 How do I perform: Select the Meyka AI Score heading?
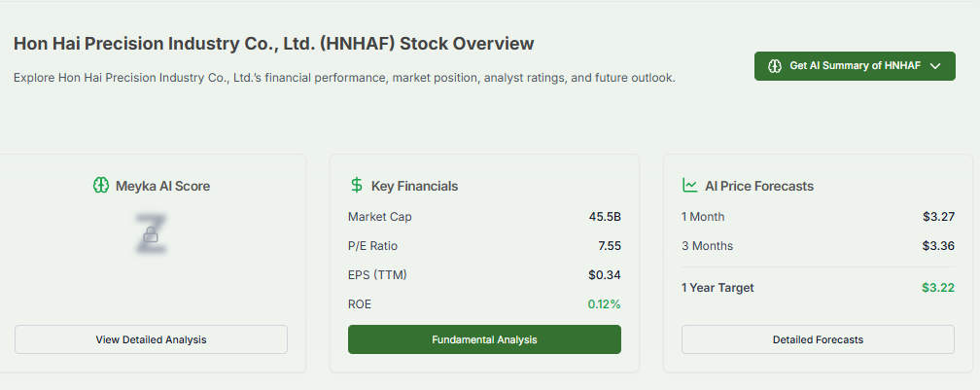pyautogui.click(x=162, y=187)
